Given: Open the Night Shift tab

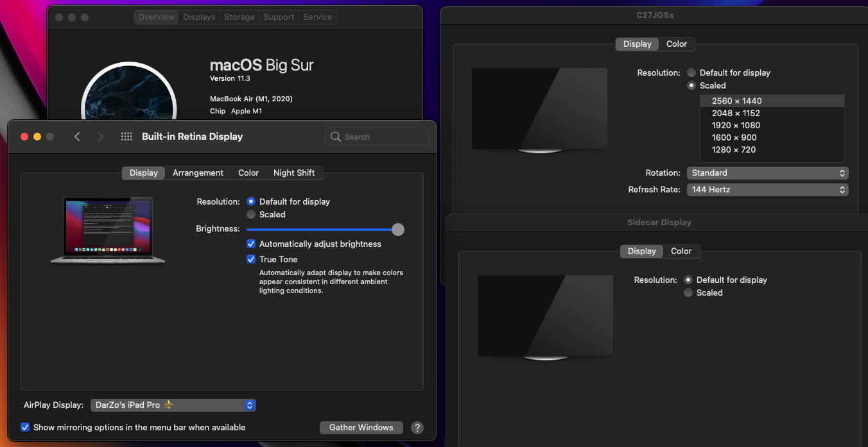Looking at the screenshot, I should (294, 173).
